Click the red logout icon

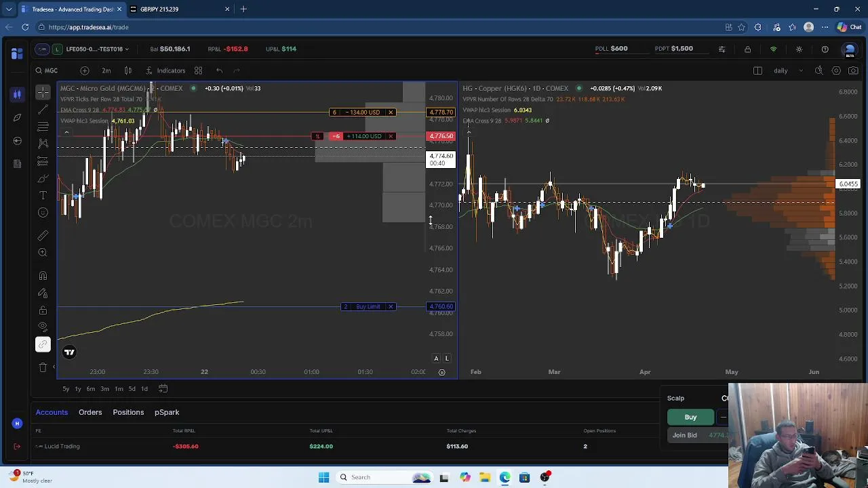17,446
